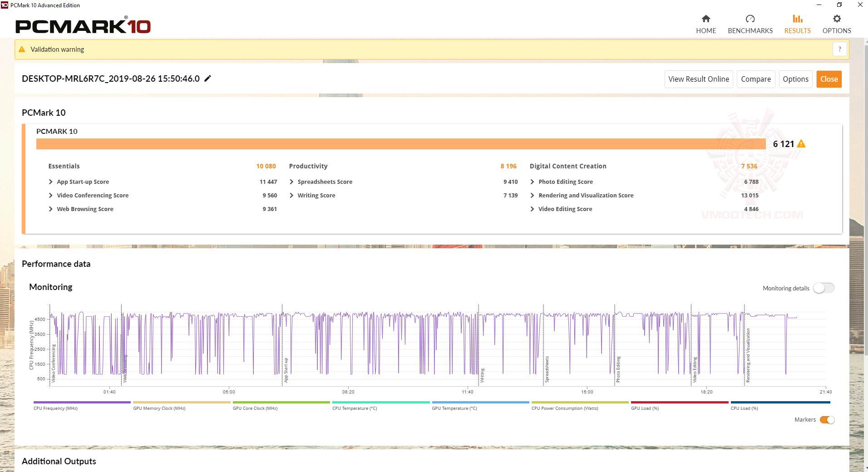
Task: Click the pencil icon to rename result
Action: (208, 79)
